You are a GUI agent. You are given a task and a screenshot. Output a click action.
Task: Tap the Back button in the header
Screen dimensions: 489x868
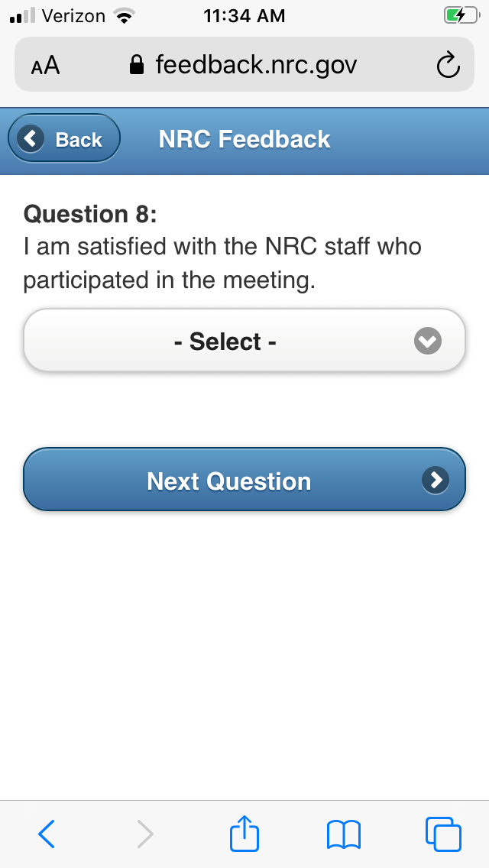pos(65,139)
